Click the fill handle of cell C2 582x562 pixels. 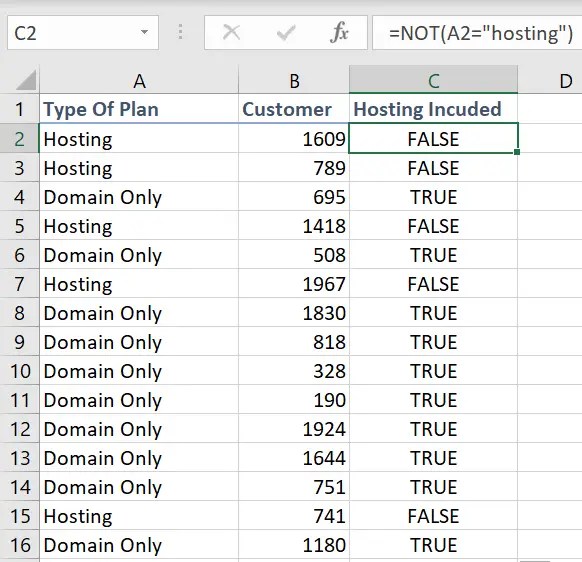517,152
